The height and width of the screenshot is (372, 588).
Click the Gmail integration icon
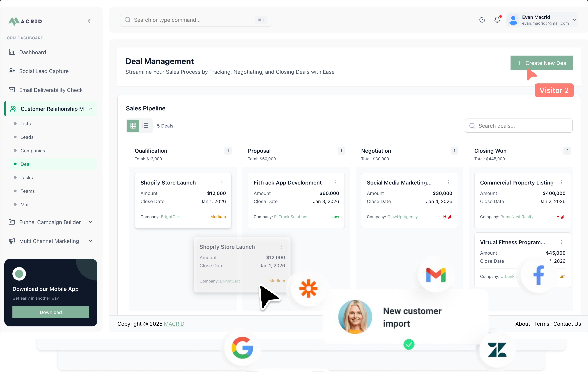point(436,275)
